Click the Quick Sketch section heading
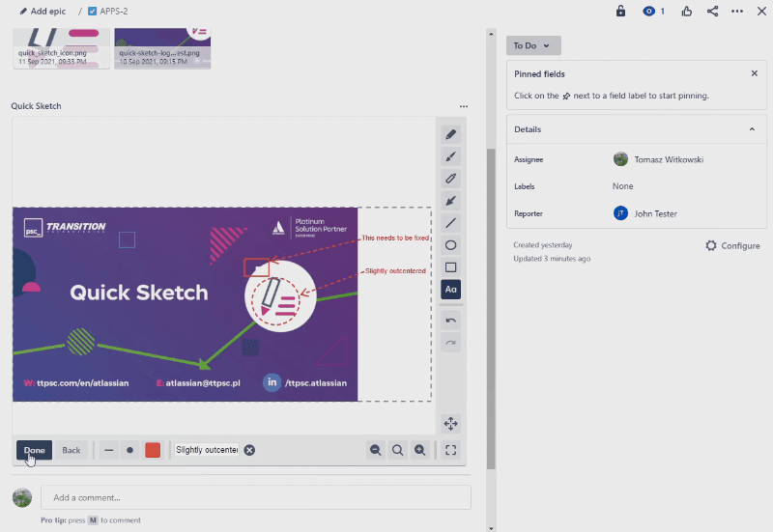773x532 pixels. [36, 106]
